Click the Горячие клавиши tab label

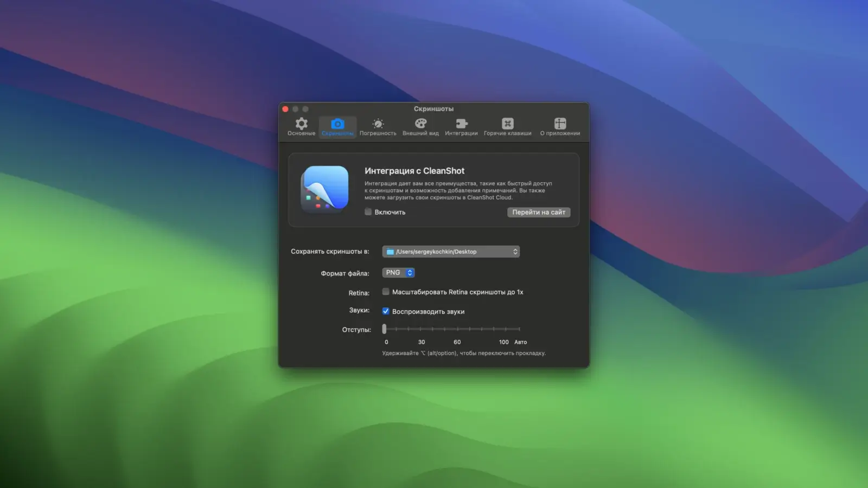[x=507, y=133]
